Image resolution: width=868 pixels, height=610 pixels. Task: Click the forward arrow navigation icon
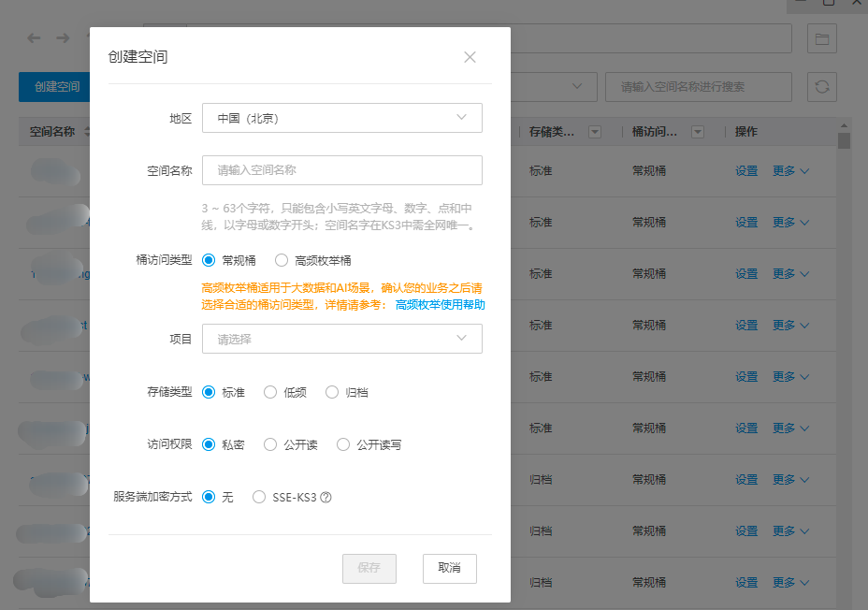(63, 38)
